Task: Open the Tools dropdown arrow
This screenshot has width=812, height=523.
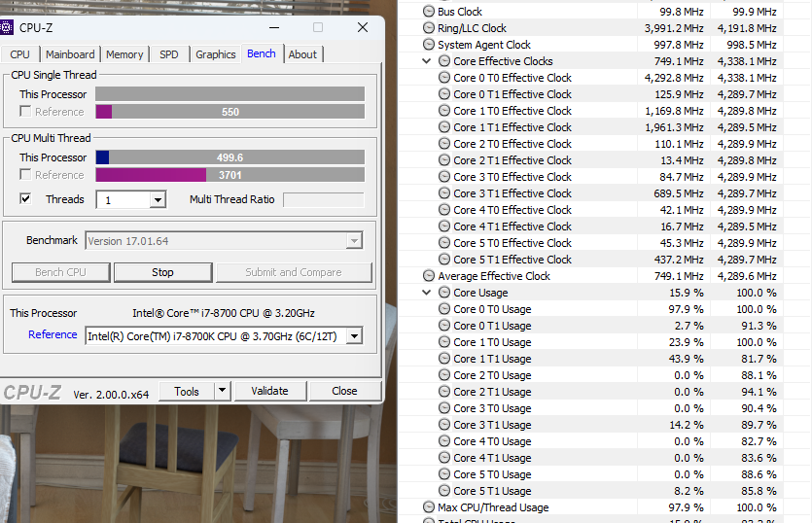Action: coord(222,391)
